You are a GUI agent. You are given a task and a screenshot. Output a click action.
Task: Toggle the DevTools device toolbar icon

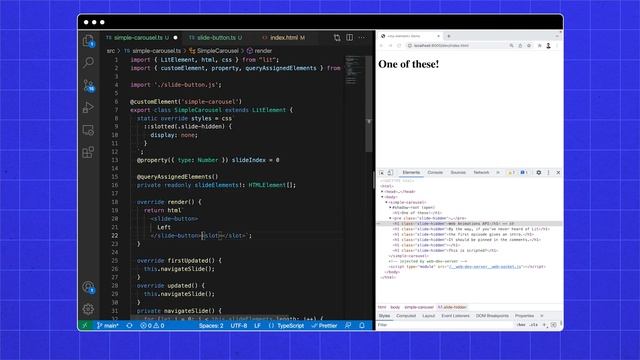pos(390,173)
